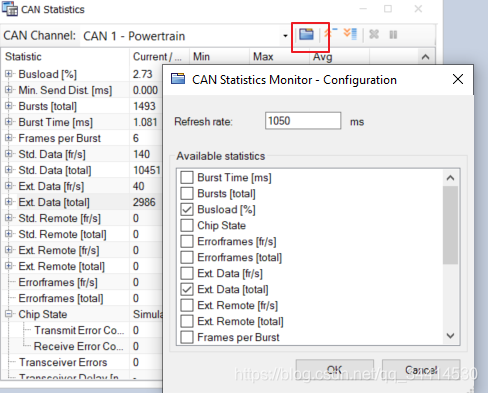
Task: Expand the Burst Time [ms] tree row
Action: 9,122
